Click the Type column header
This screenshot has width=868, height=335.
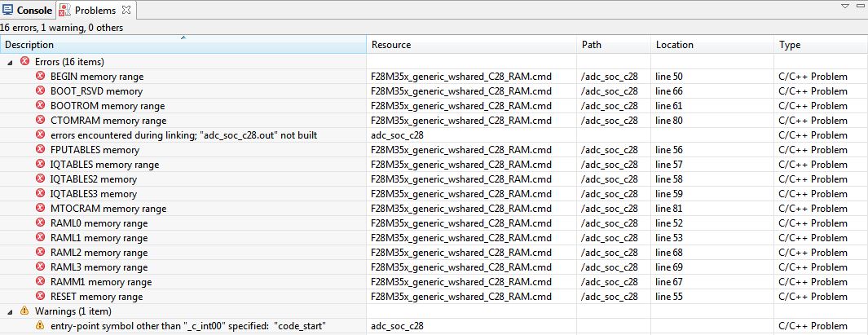coord(821,45)
